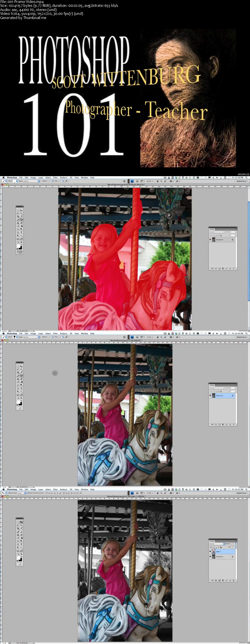Image resolution: width=250 pixels, height=644 pixels.
Task: Click the Fri 10:38 PM clock in the menu bar
Action: (238, 177)
